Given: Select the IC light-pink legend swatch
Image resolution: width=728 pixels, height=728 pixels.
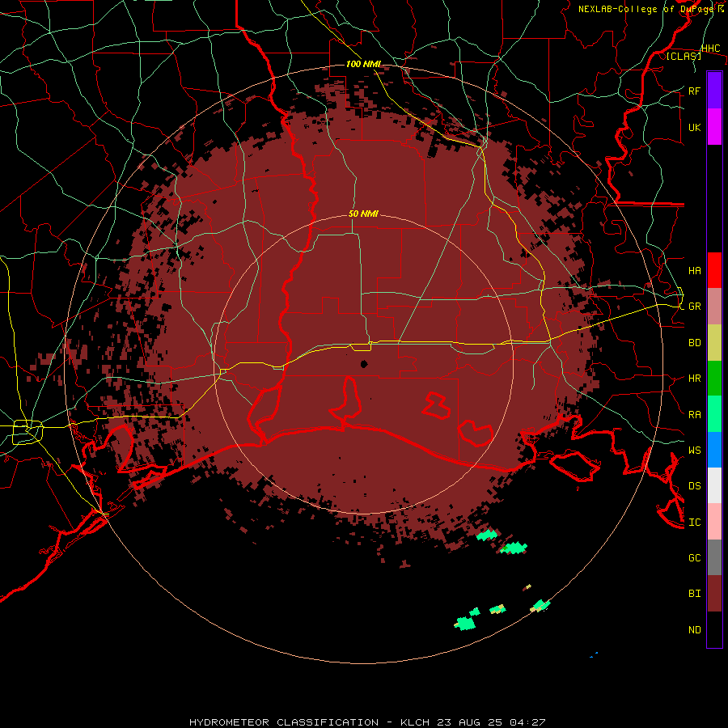Looking at the screenshot, I should (714, 522).
